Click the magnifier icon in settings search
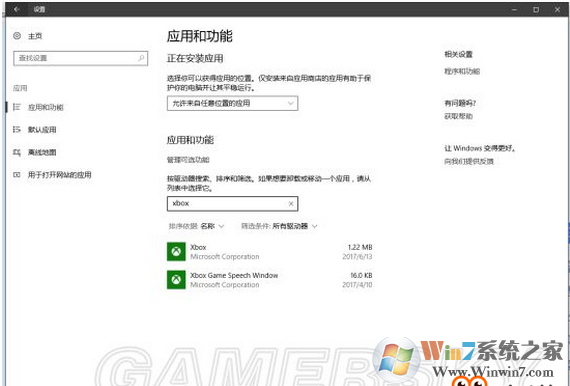 pyautogui.click(x=141, y=58)
